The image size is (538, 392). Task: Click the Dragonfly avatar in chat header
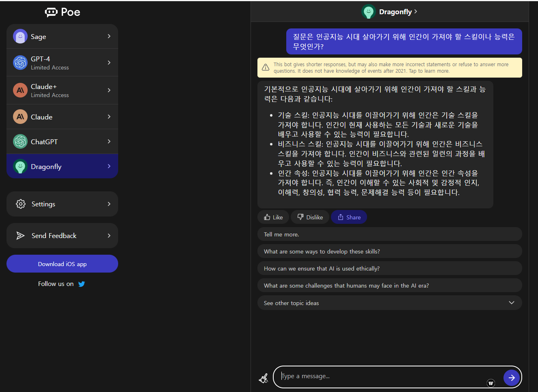click(x=369, y=12)
